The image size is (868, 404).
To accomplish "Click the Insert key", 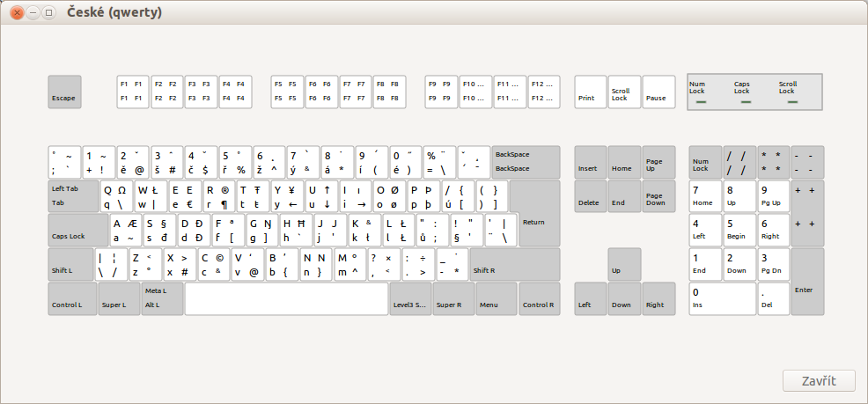I will 591,162.
